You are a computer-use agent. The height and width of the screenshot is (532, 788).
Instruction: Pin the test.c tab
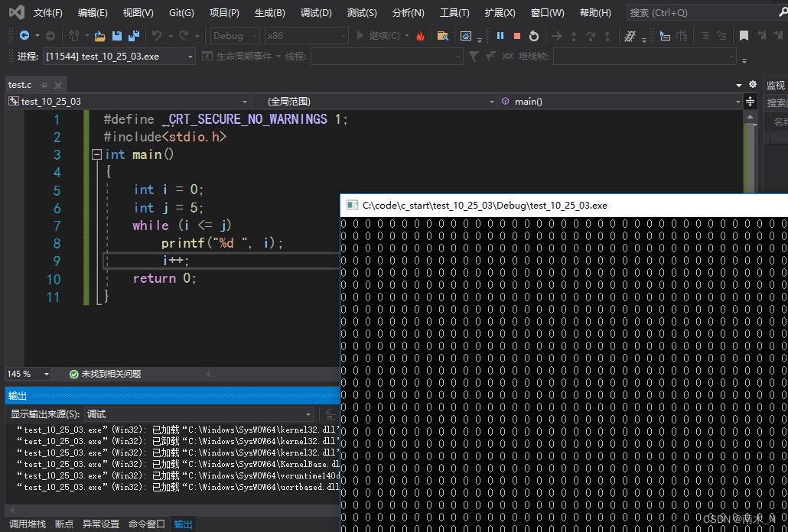click(x=44, y=86)
